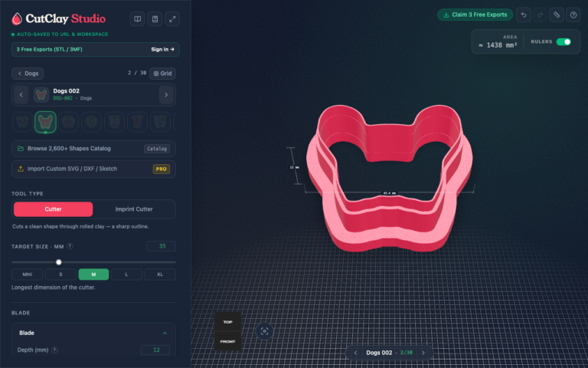588x368 pixels.
Task: Go to the previous shape with the left arrow in Dogs 002 card
Action: click(21, 94)
